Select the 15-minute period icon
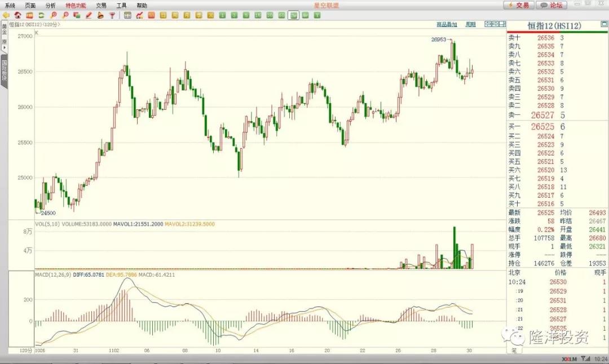Screen dimensions: 609x364 (x=258, y=16)
